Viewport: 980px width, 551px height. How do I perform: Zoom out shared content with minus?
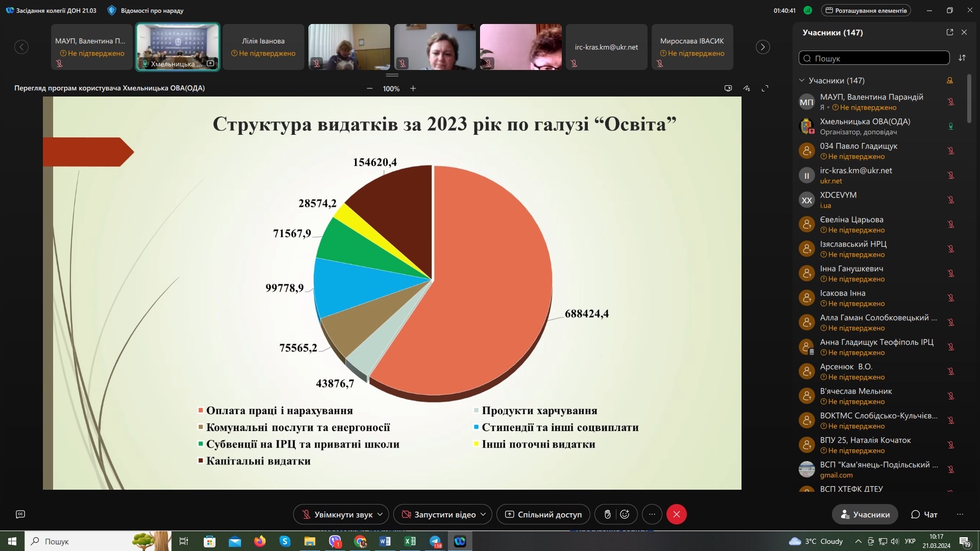(369, 88)
